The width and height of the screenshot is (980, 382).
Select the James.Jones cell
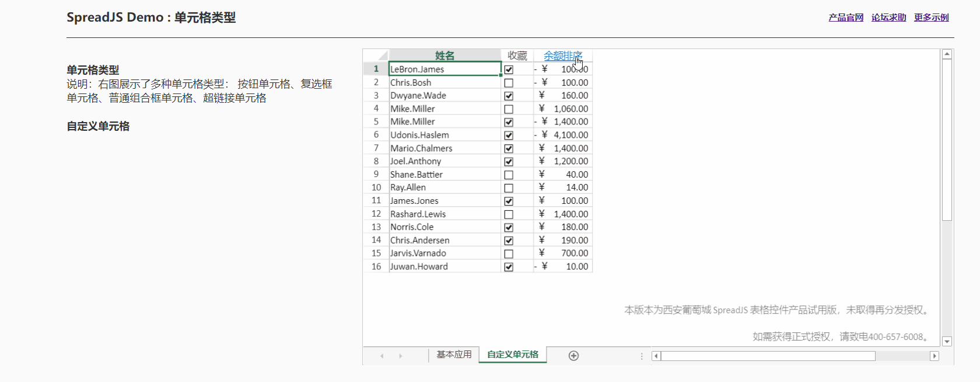[444, 200]
